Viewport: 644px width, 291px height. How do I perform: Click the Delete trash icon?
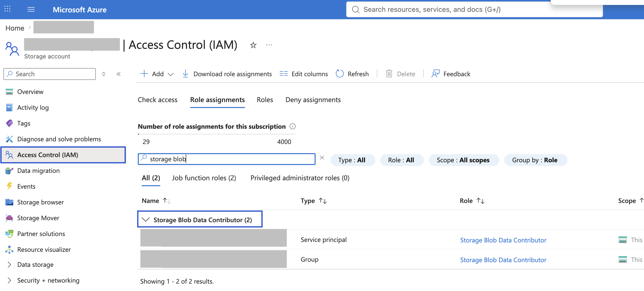click(x=389, y=74)
